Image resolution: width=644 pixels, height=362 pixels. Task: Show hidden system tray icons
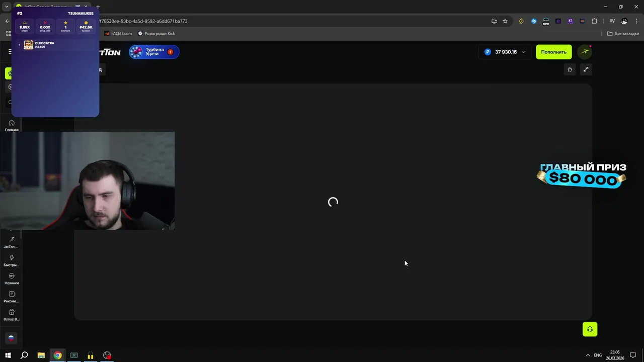click(x=588, y=355)
